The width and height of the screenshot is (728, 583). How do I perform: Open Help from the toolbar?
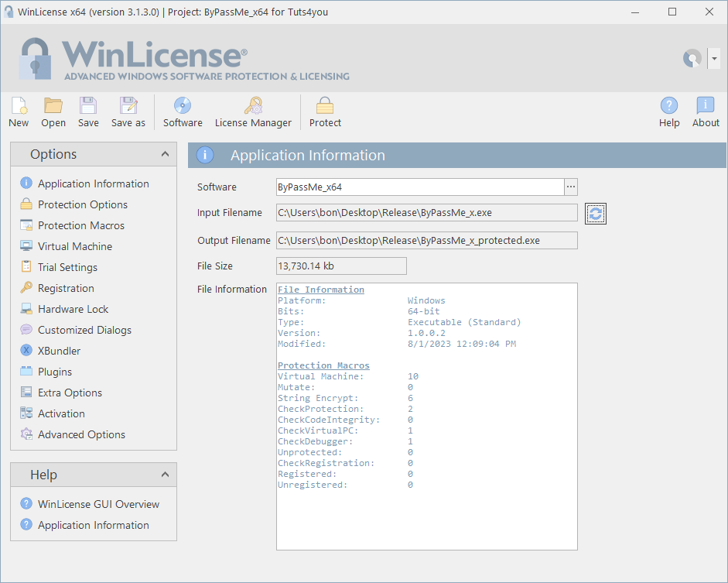pyautogui.click(x=669, y=112)
